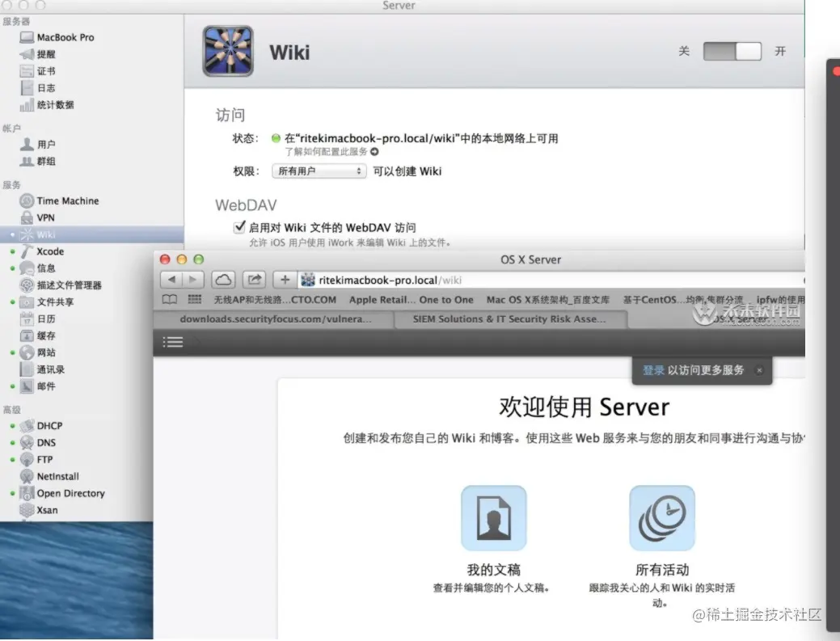This screenshot has height=641, width=840.
Task: Open the 所有用户 permissions dropdown
Action: point(319,171)
